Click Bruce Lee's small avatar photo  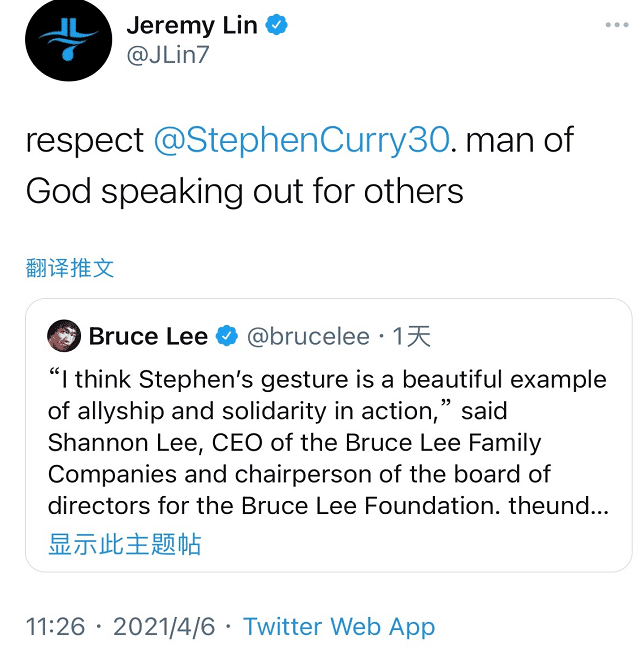click(x=64, y=336)
